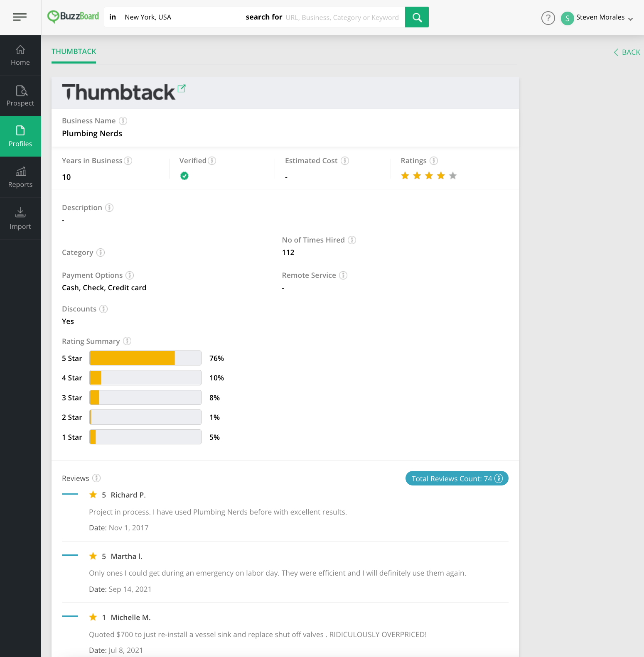Click the 112 times hired value
Viewport: 644px width, 657px height.
click(288, 253)
